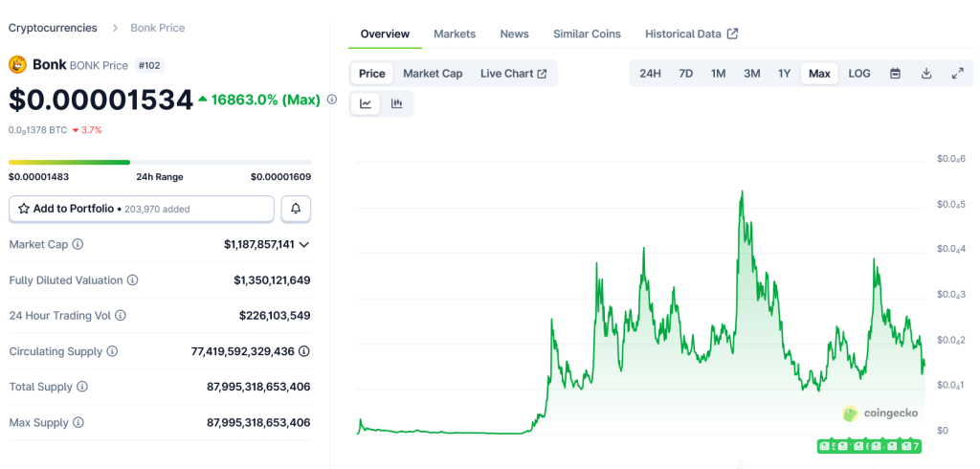The height and width of the screenshot is (469, 980).
Task: Open Historical Data external link
Action: click(691, 33)
